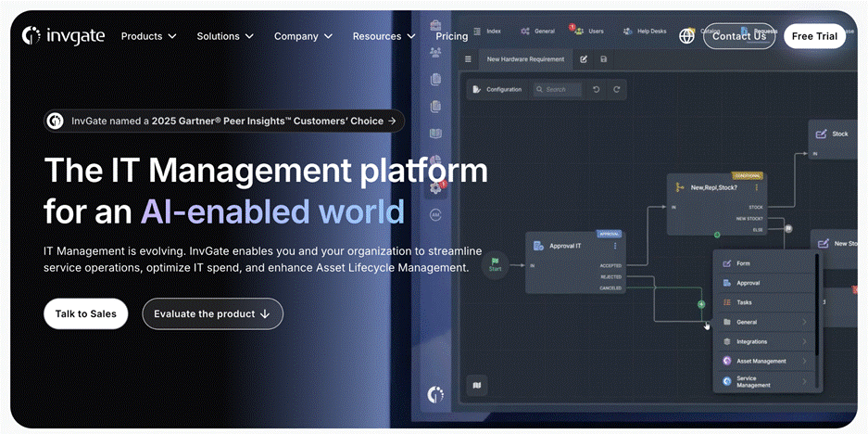Click the Contact Us button
This screenshot has width=868, height=434.
click(x=739, y=36)
